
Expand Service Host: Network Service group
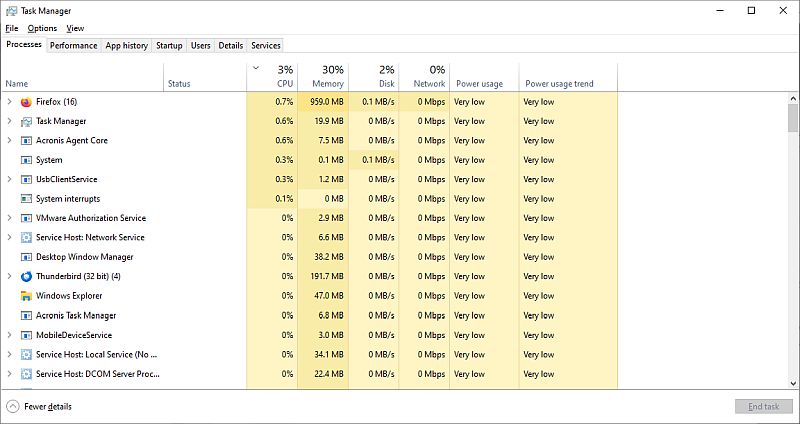(9, 238)
